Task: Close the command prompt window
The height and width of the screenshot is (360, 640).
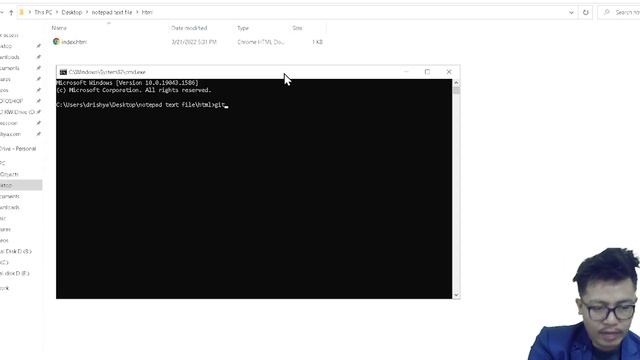Action: [x=449, y=72]
